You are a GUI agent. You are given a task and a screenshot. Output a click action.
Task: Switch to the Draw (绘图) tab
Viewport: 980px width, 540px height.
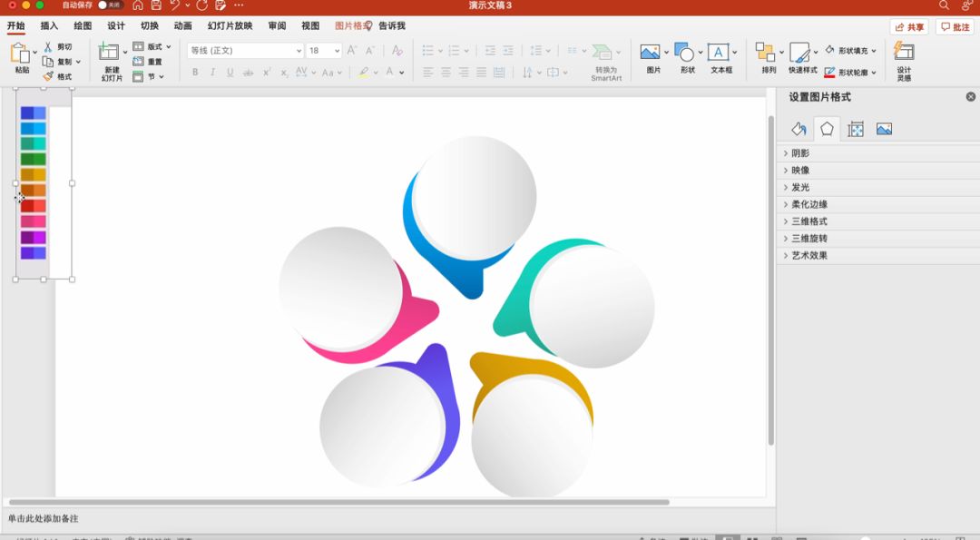pyautogui.click(x=83, y=25)
